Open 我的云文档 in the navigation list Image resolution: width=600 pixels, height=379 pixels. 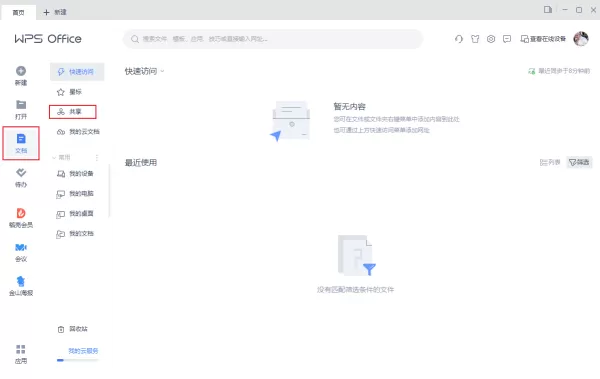click(78, 132)
